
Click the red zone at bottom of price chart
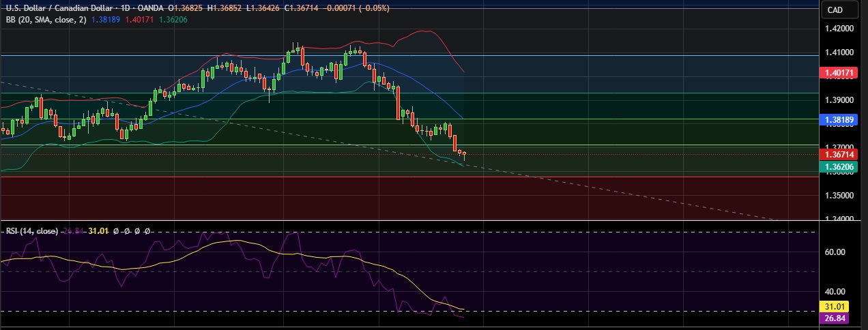tap(409, 198)
